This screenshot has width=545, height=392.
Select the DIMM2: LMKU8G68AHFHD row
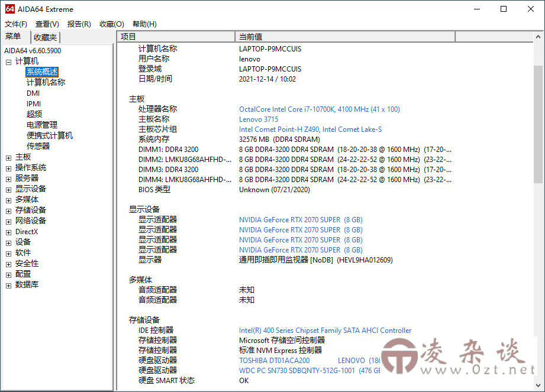point(295,160)
